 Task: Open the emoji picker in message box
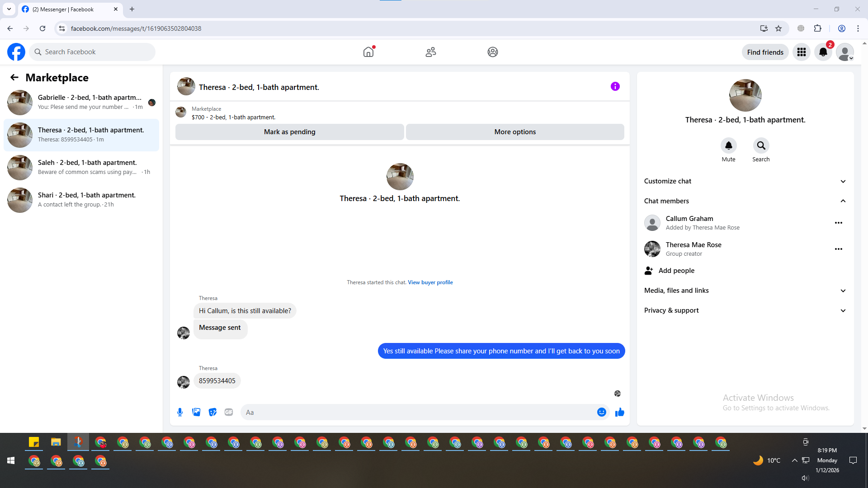[x=601, y=412]
